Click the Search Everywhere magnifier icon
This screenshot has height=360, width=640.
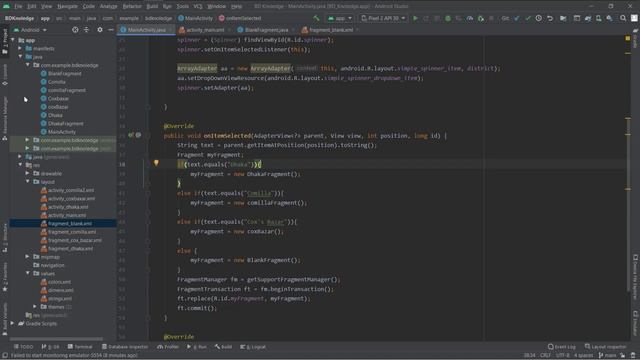point(623,18)
